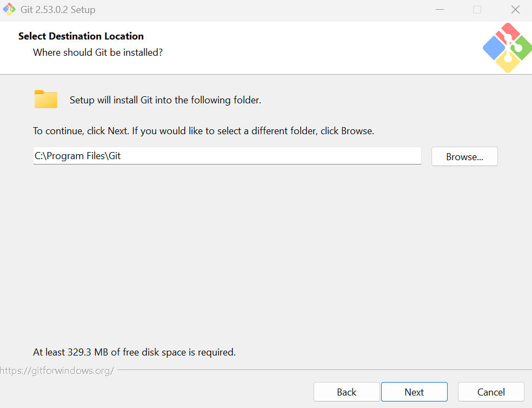Click the disk space requirement message

click(x=134, y=352)
